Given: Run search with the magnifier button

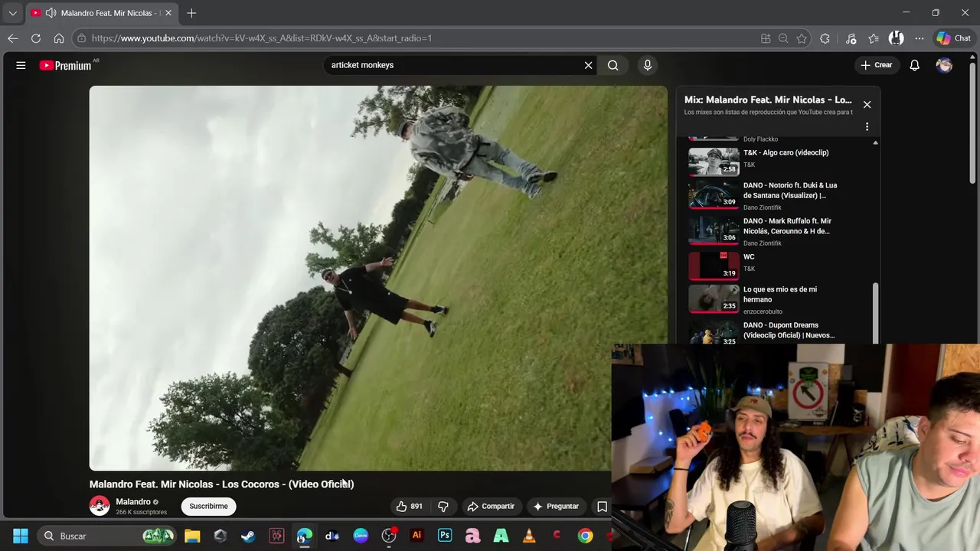Looking at the screenshot, I should click(612, 65).
